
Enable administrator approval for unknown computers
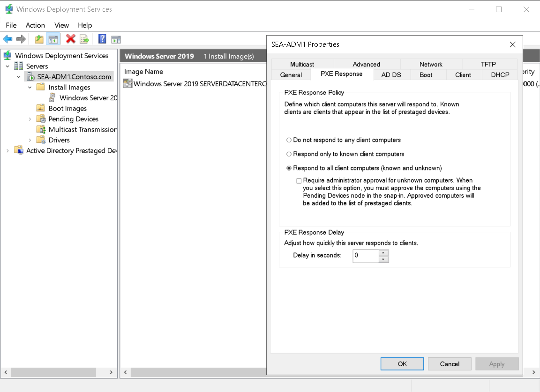(x=299, y=180)
